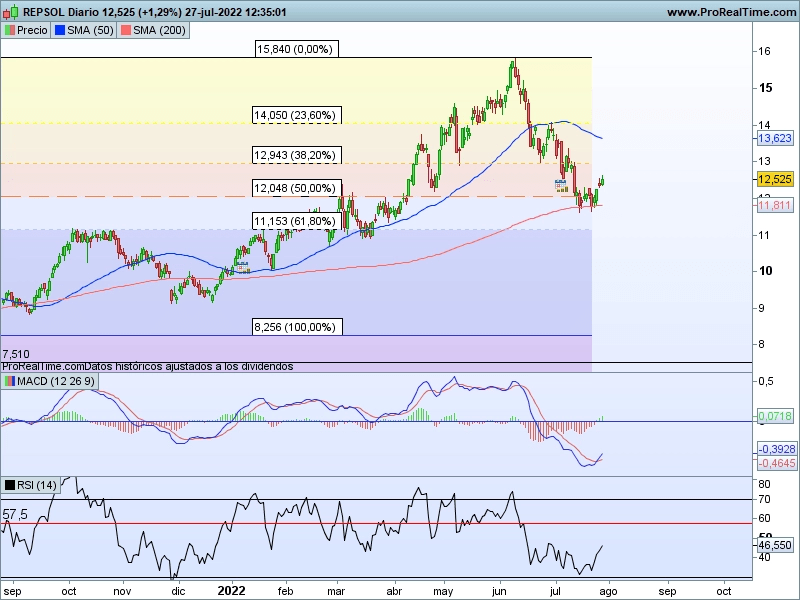
Task: Click the yellow 12,525 current price tag
Action: [774, 179]
